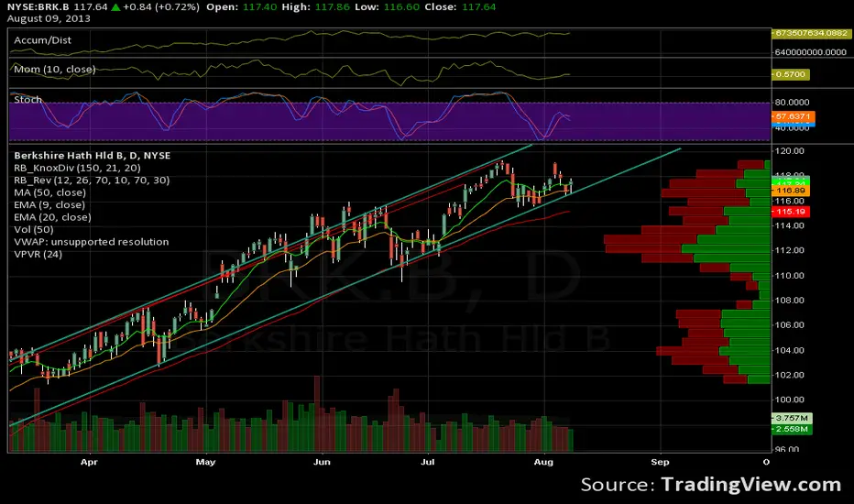Click the VWAP: unsupported resolution legend entry

[x=91, y=242]
